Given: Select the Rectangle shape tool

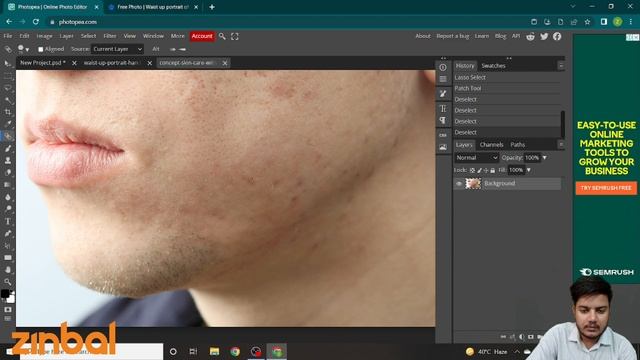Looking at the screenshot, I should pyautogui.click(x=7, y=258).
